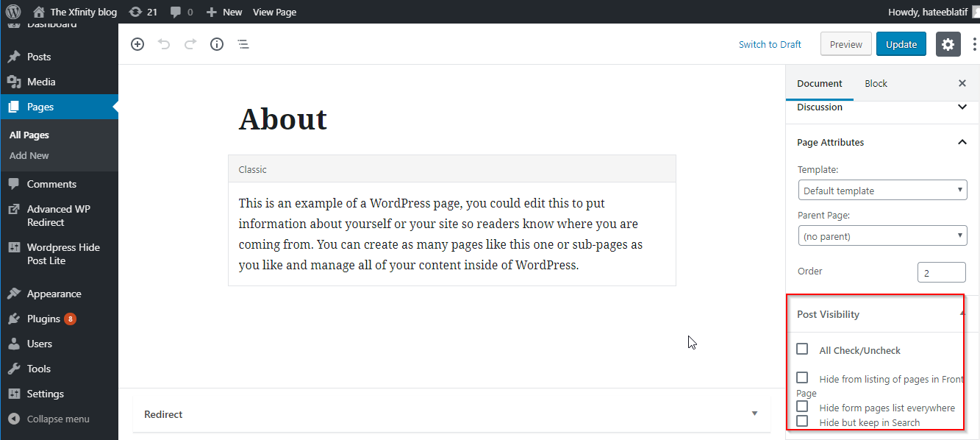The image size is (980, 440).
Task: Switch to the Document tab
Action: pos(820,83)
